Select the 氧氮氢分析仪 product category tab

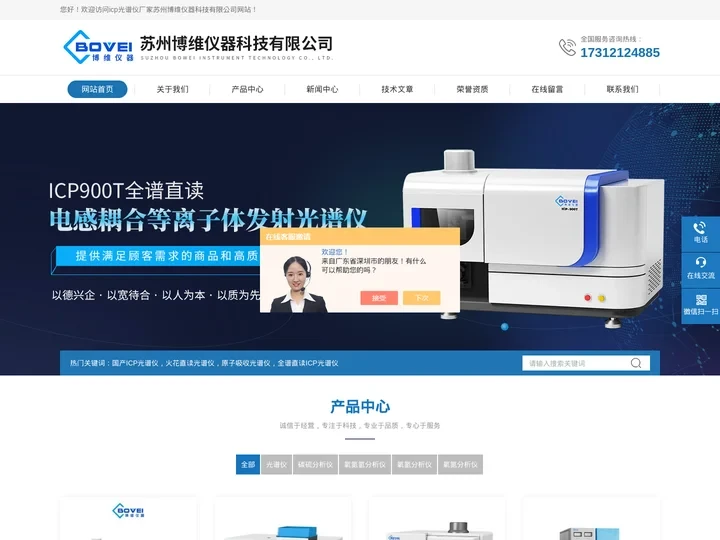(x=365, y=464)
